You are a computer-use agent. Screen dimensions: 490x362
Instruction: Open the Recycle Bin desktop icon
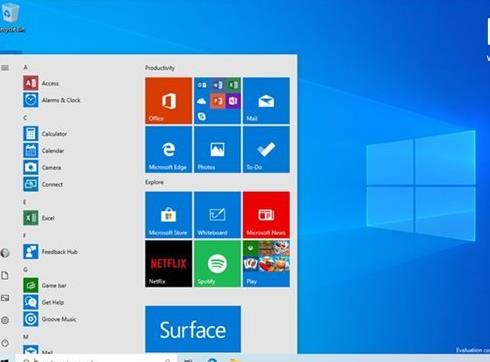click(10, 17)
